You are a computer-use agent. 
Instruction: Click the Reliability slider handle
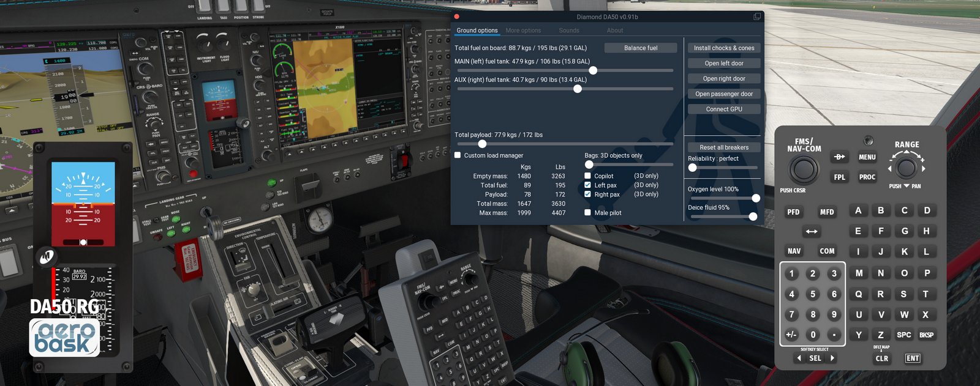[692, 168]
